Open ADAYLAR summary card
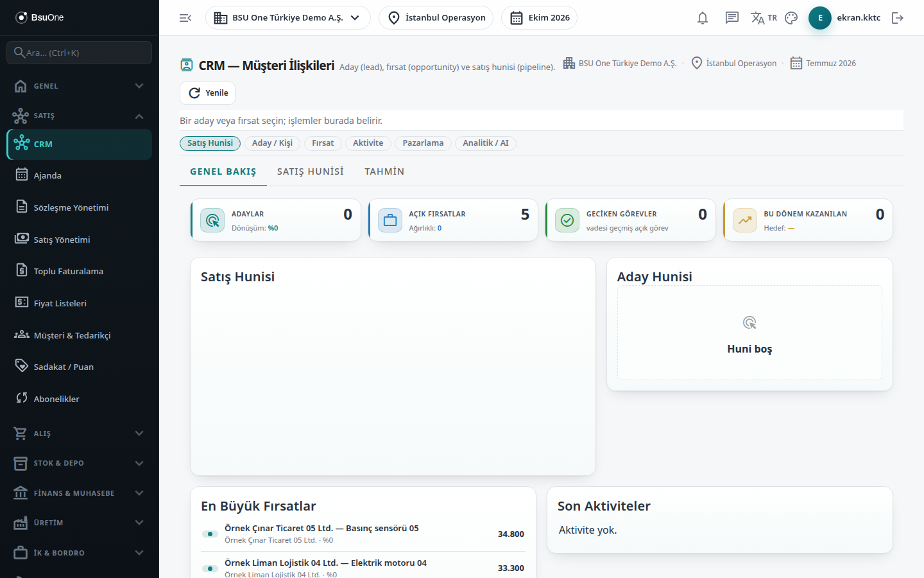Viewport: 924px width, 578px height. [276, 220]
